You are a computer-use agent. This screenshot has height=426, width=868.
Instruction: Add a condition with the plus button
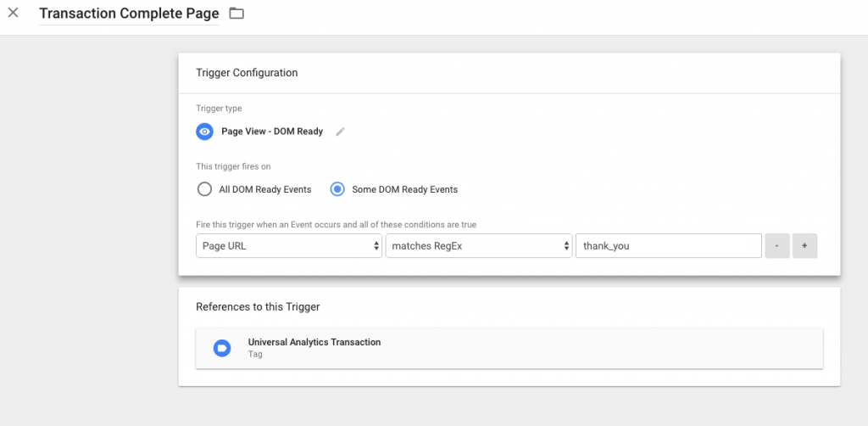click(x=805, y=246)
